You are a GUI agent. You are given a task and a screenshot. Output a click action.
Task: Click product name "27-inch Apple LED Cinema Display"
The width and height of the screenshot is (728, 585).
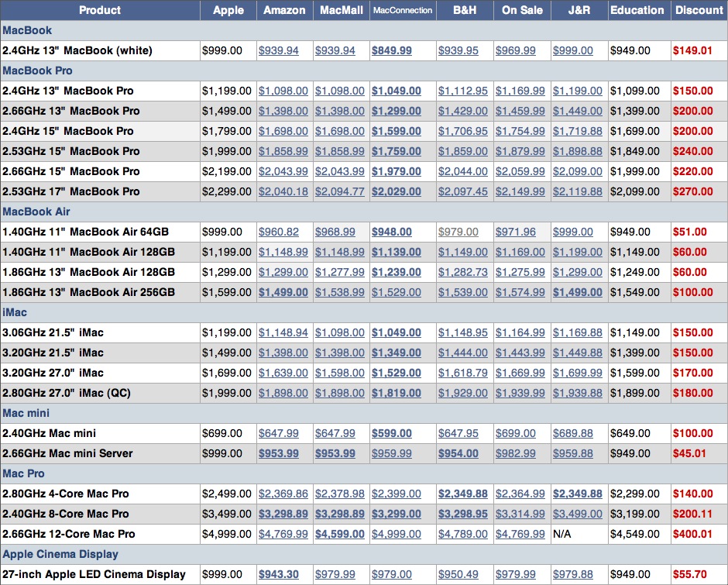pyautogui.click(x=94, y=574)
